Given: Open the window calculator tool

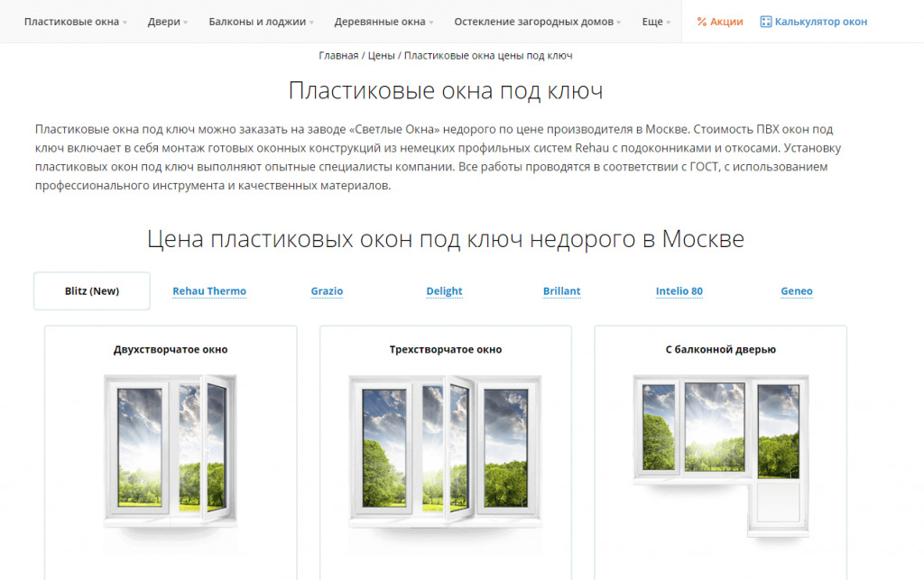Looking at the screenshot, I should (x=813, y=20).
